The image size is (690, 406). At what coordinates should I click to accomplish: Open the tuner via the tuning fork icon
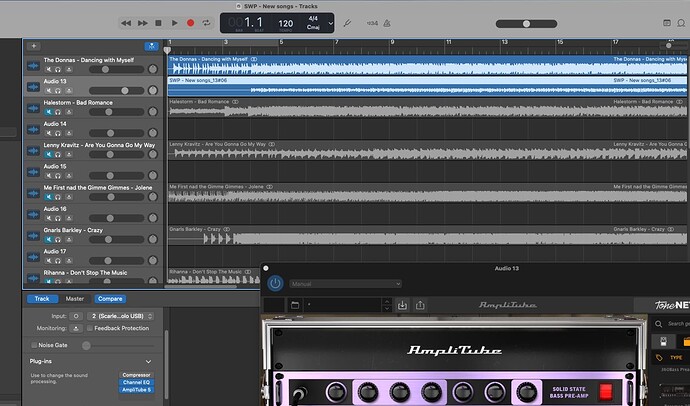point(347,23)
